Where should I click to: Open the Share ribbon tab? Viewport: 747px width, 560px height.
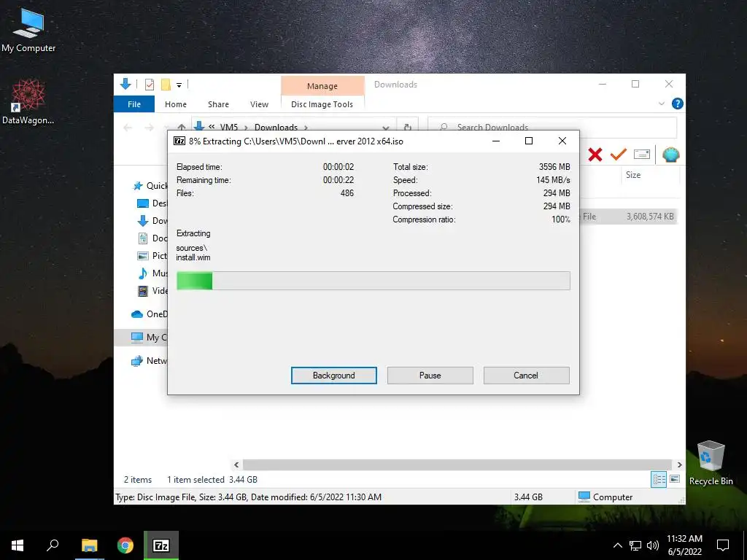(x=218, y=104)
